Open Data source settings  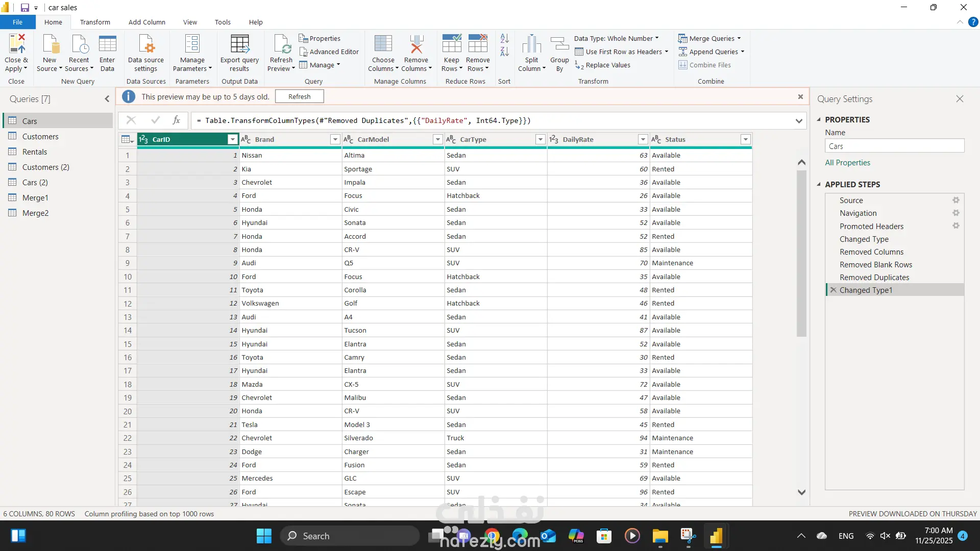(x=146, y=44)
